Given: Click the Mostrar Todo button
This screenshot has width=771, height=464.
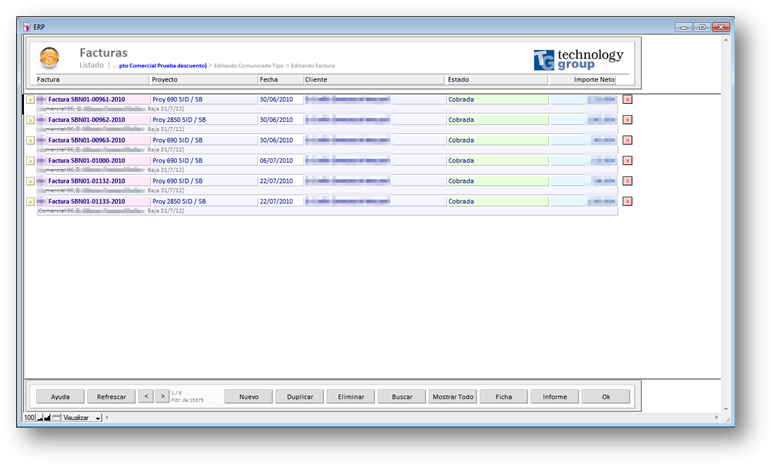Looking at the screenshot, I should pyautogui.click(x=452, y=397).
